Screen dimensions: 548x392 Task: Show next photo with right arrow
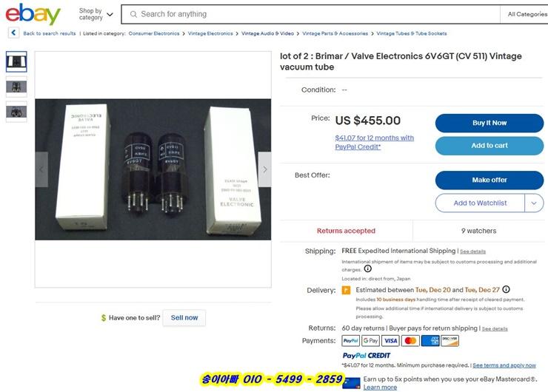tap(264, 169)
